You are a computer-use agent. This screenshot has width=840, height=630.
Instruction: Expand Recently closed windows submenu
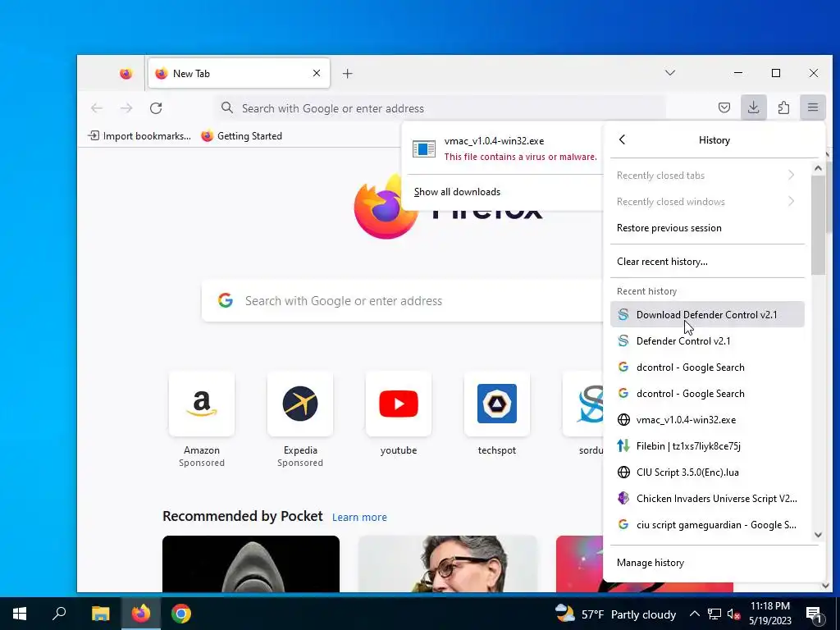(707, 202)
